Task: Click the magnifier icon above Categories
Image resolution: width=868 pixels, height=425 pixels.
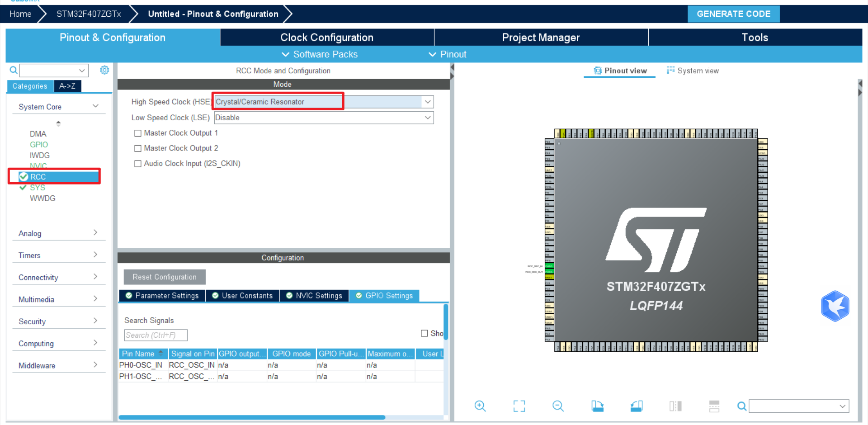Action: (x=14, y=70)
